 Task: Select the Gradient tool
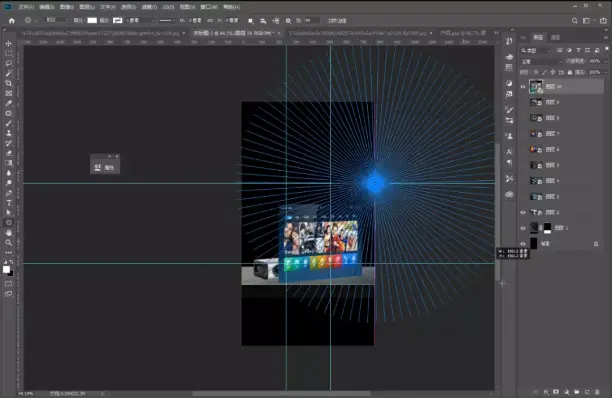pos(9,163)
